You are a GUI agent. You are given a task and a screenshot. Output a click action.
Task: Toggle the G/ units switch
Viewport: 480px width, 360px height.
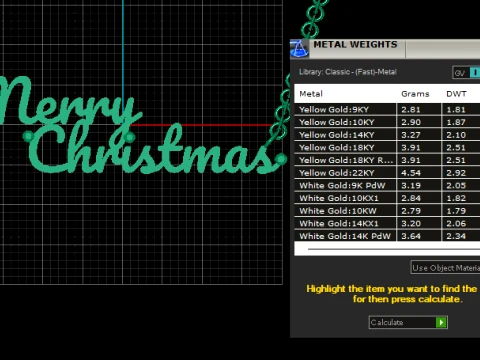point(467,73)
